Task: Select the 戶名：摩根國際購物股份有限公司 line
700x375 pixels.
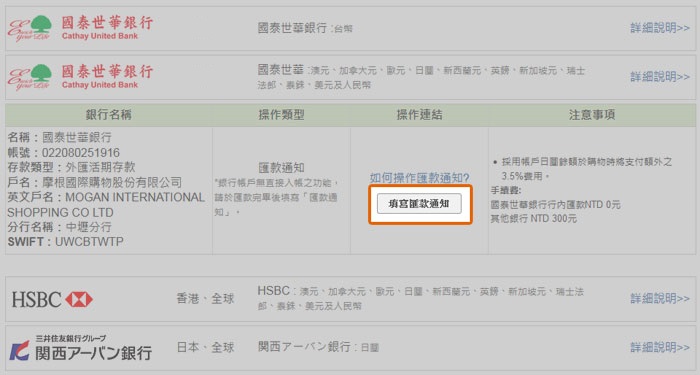Action: click(95, 182)
